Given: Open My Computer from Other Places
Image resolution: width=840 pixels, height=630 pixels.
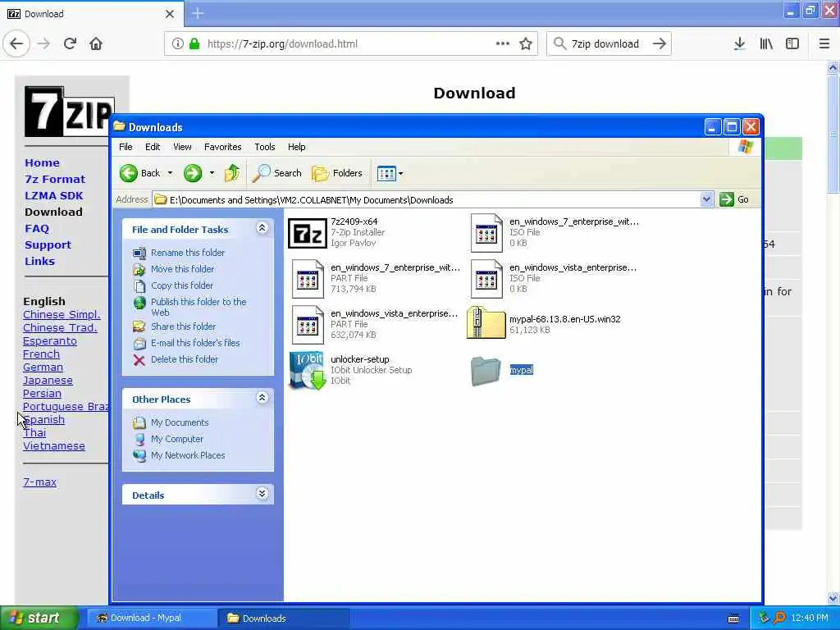Looking at the screenshot, I should 177,439.
